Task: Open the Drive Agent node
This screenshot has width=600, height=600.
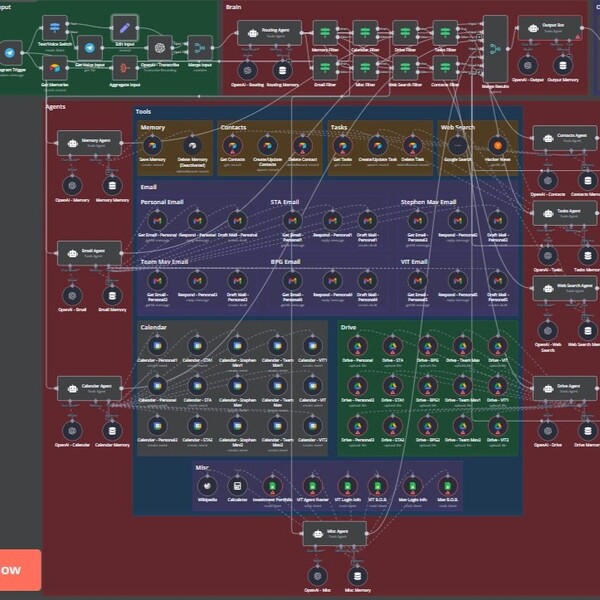Action: pos(565,388)
